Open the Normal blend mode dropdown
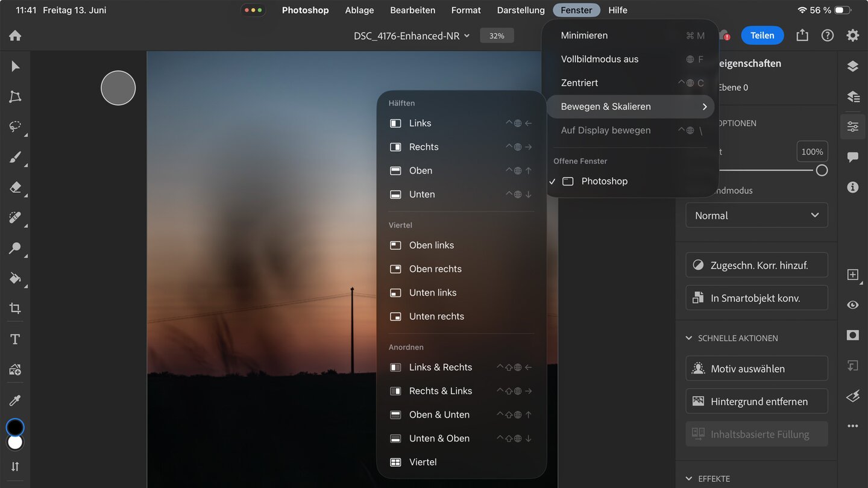Screen dimensions: 868x488 pyautogui.click(x=756, y=215)
